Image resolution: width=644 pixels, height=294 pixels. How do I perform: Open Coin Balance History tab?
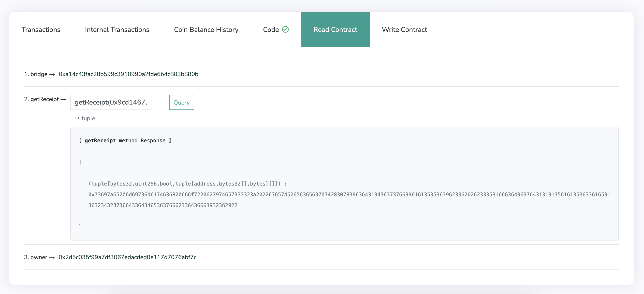point(206,29)
